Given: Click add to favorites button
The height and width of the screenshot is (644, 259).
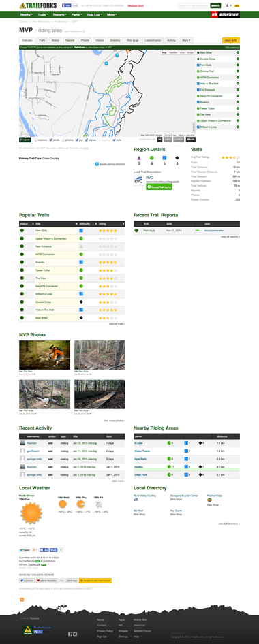Looking at the screenshot, I should (47, 581).
